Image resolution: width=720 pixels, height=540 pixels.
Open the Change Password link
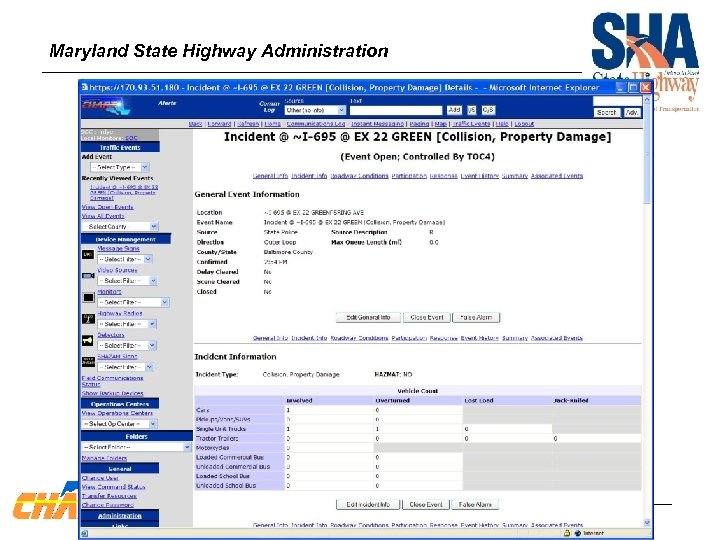[x=108, y=505]
